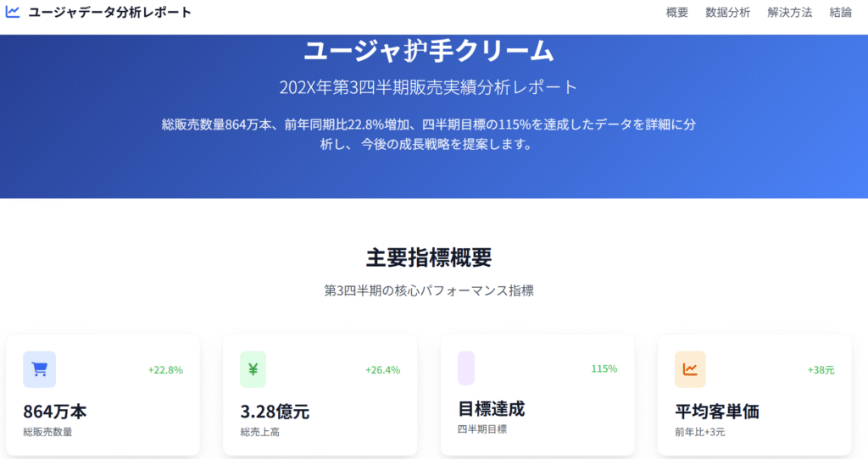This screenshot has width=868, height=459.
Task: Navigate to 解決方法 in the header
Action: pos(789,13)
